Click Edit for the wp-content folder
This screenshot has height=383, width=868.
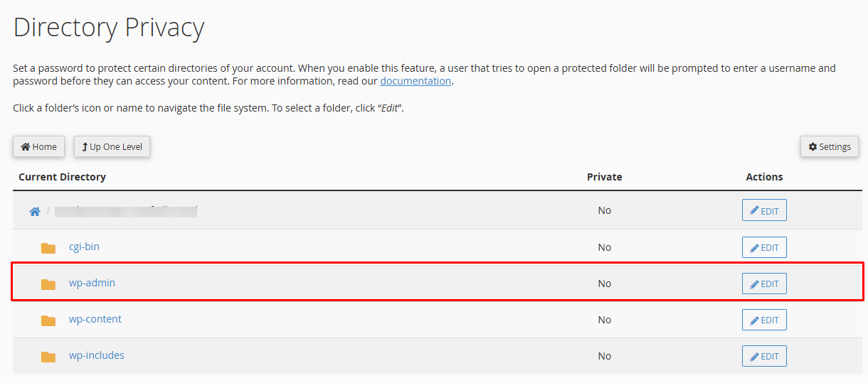click(x=764, y=320)
